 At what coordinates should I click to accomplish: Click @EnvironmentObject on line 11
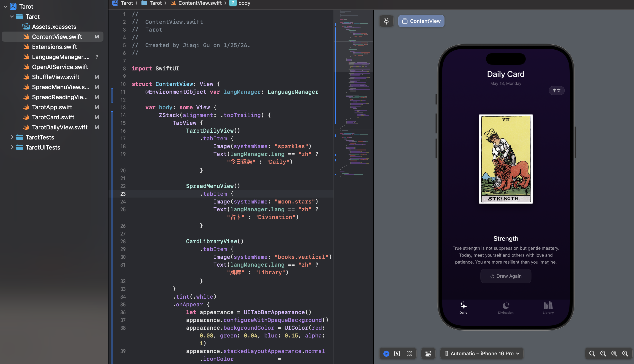coord(176,92)
